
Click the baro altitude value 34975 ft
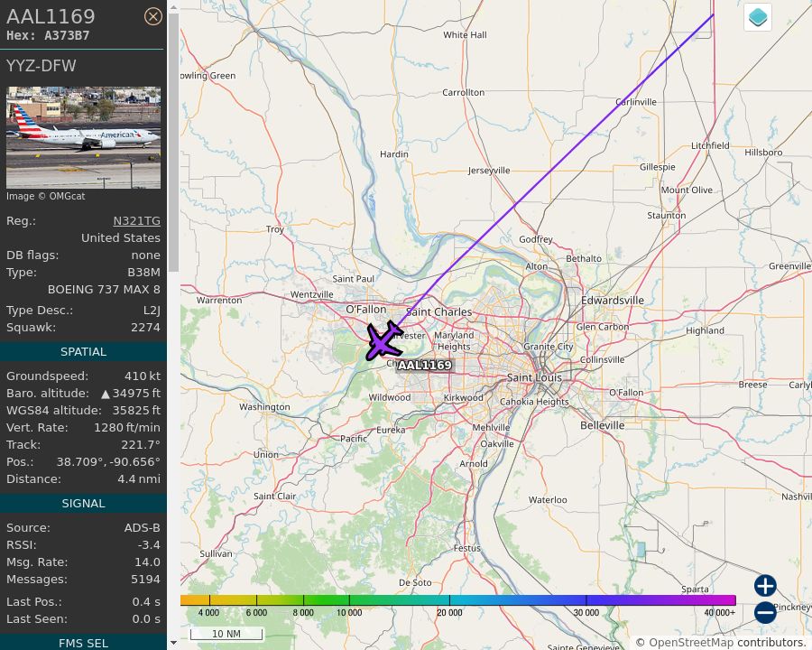(x=136, y=393)
